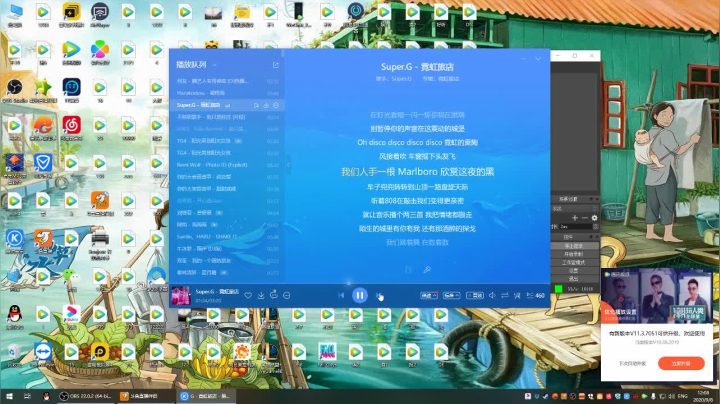720x404 pixels.
Task: Collapse the lyrics view with top-right chevron
Action: coord(538,59)
